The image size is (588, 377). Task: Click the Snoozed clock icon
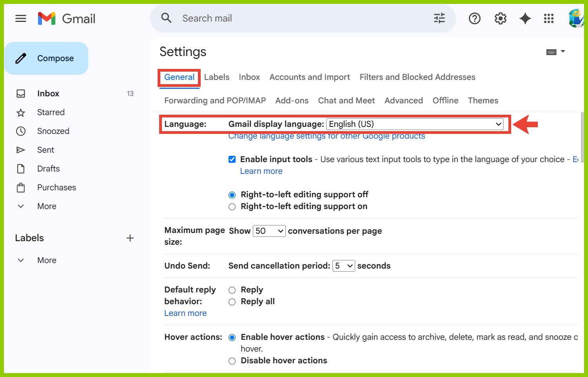[21, 131]
